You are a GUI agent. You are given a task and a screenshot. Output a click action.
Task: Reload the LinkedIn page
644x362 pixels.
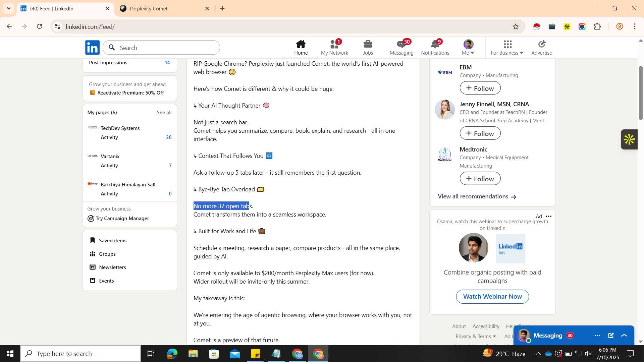tap(40, 26)
